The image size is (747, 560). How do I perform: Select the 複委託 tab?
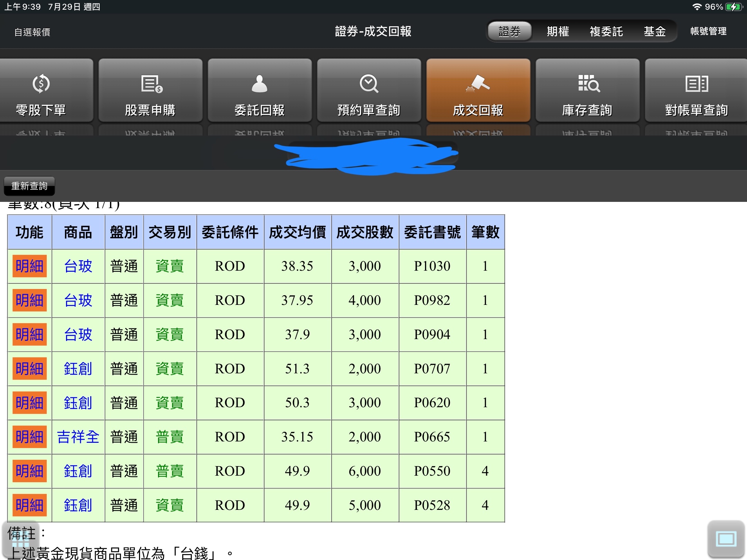[606, 31]
